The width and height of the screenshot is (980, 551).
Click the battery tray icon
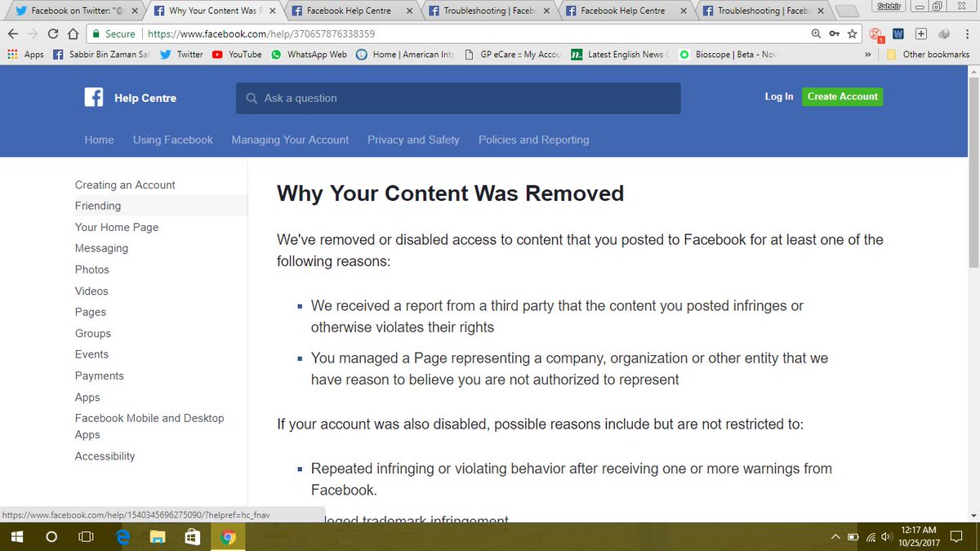pos(853,537)
